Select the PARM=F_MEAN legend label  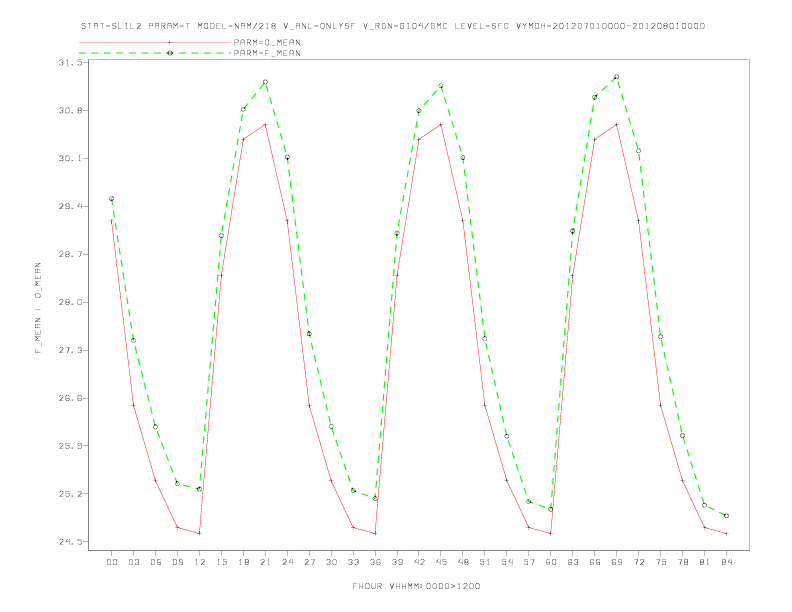267,53
